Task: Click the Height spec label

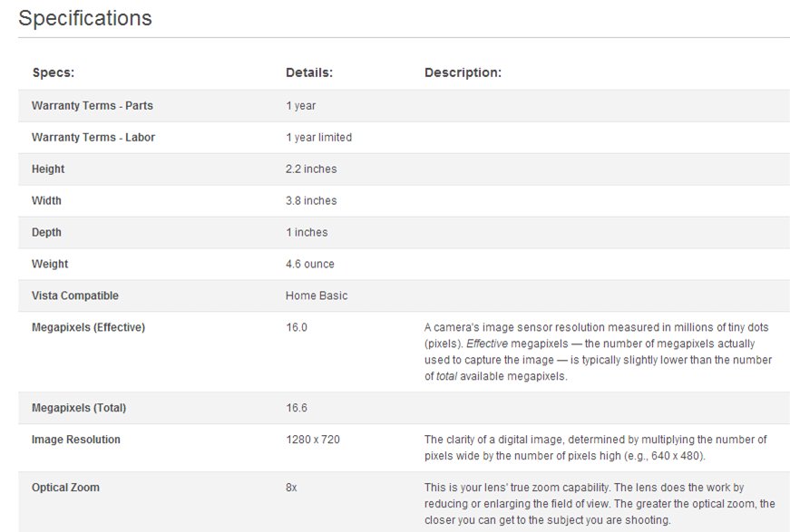Action: pyautogui.click(x=48, y=169)
